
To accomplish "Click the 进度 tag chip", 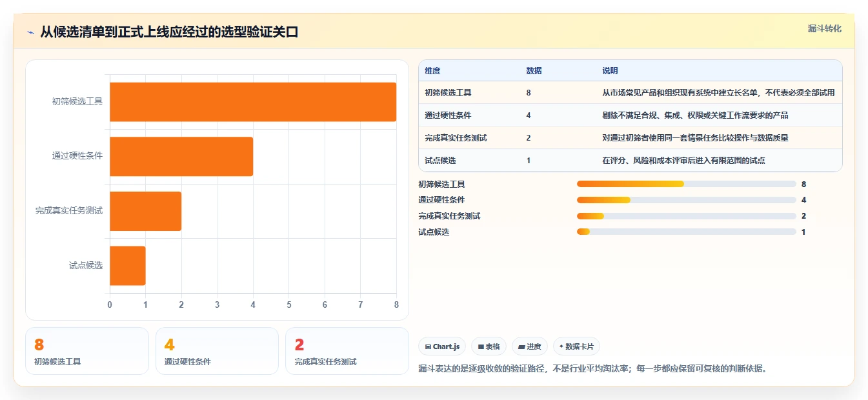I will [529, 346].
